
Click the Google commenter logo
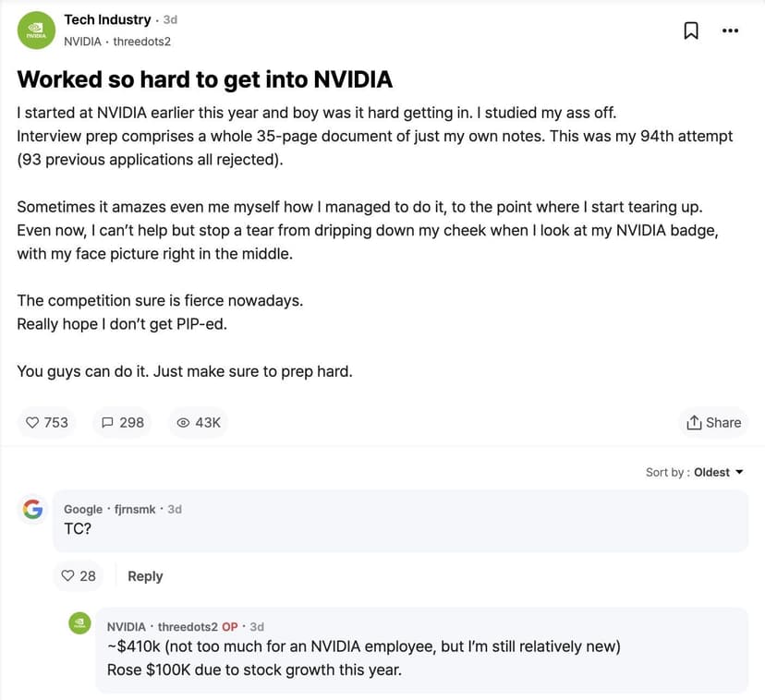click(x=33, y=509)
